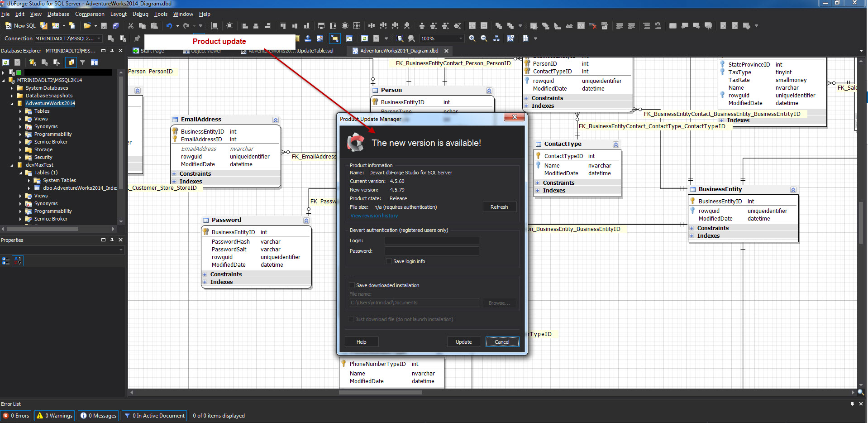The height and width of the screenshot is (423, 868).
Task: Click the properties info icon in Database Explorer
Action: (94, 62)
